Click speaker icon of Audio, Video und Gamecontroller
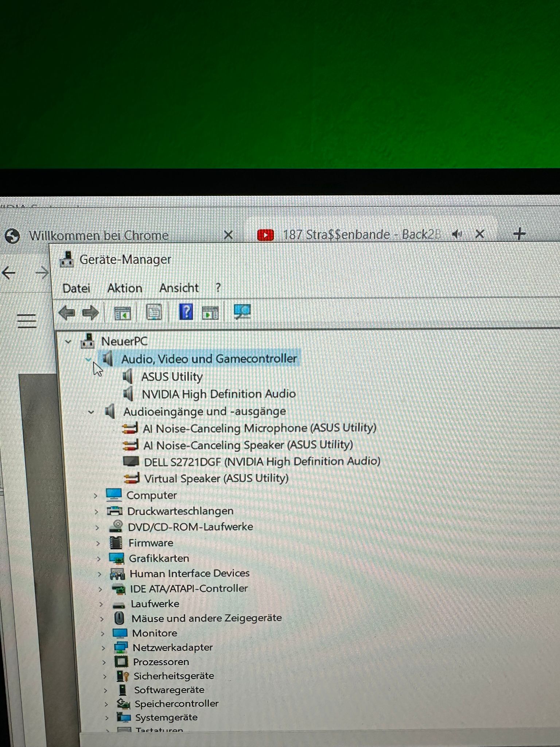 108,359
